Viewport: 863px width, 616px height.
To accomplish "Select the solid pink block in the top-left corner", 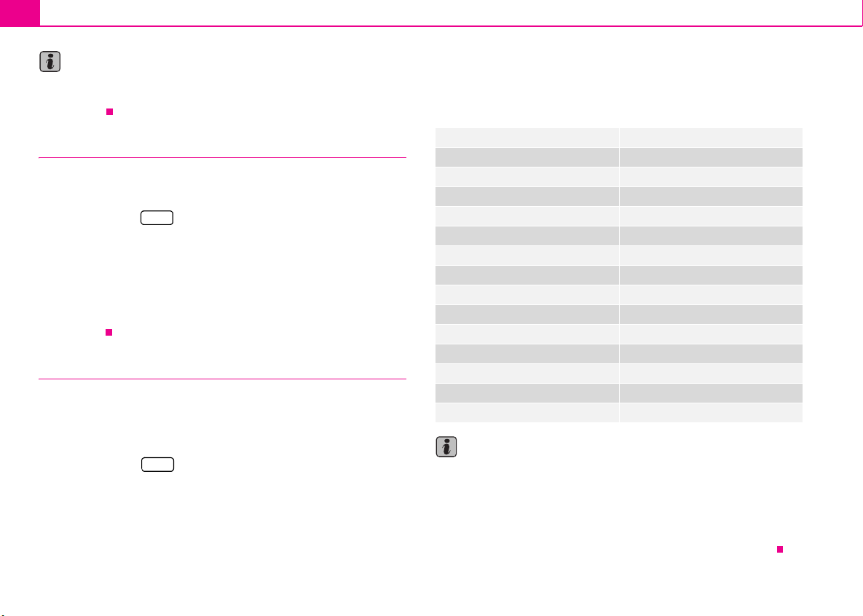I will pos(20,12).
